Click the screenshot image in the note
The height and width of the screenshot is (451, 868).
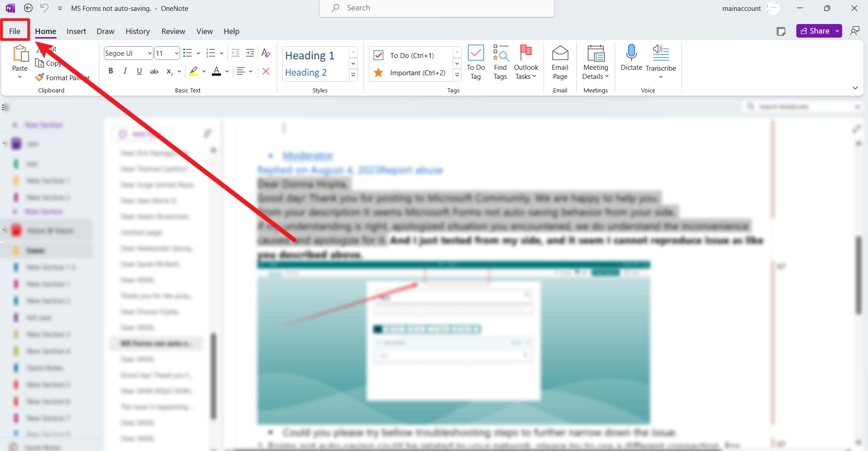(453, 343)
